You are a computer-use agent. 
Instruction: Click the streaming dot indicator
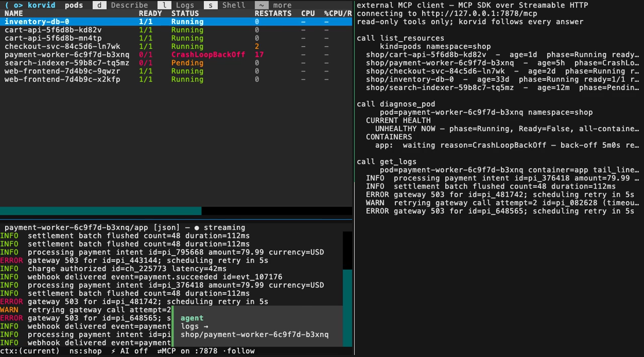coord(197,228)
